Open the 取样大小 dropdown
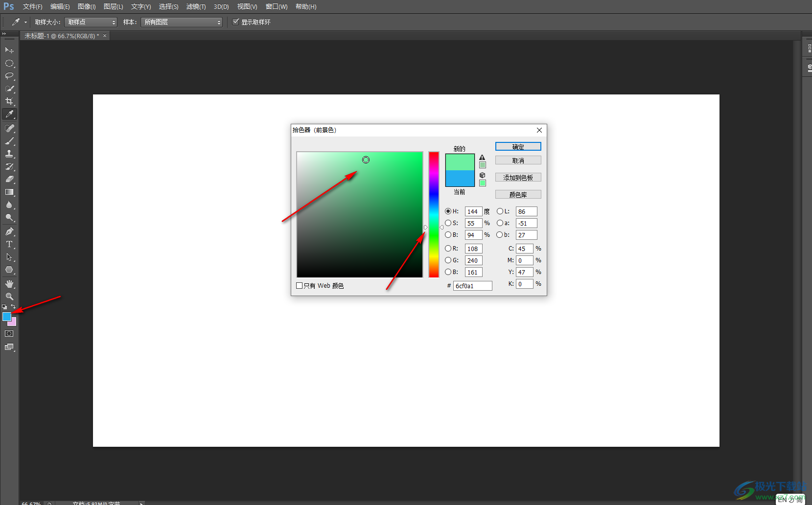This screenshot has width=812, height=505. point(91,22)
